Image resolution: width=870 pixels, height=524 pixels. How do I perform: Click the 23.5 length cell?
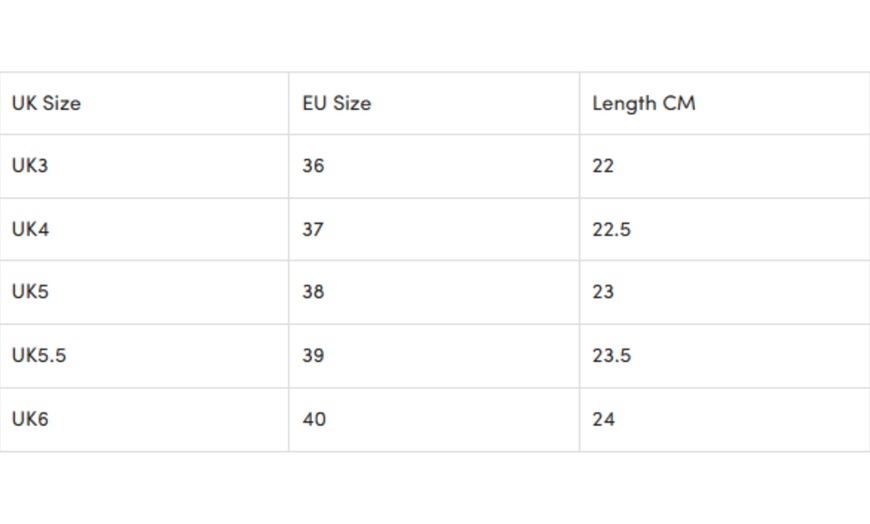pyautogui.click(x=611, y=355)
